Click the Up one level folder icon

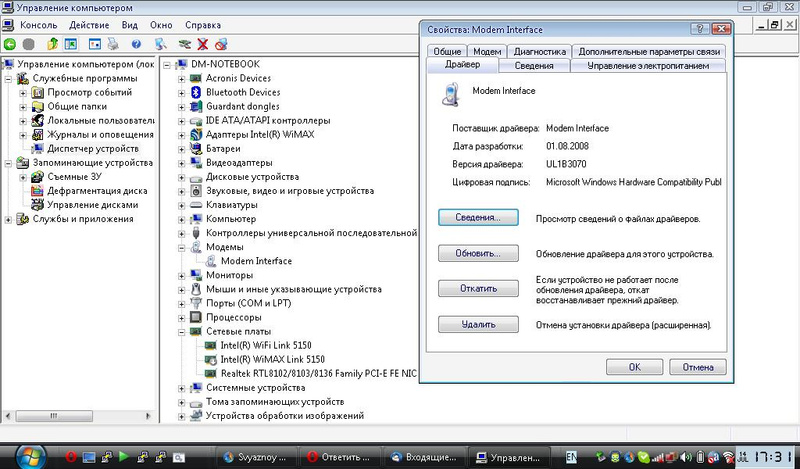(x=52, y=44)
